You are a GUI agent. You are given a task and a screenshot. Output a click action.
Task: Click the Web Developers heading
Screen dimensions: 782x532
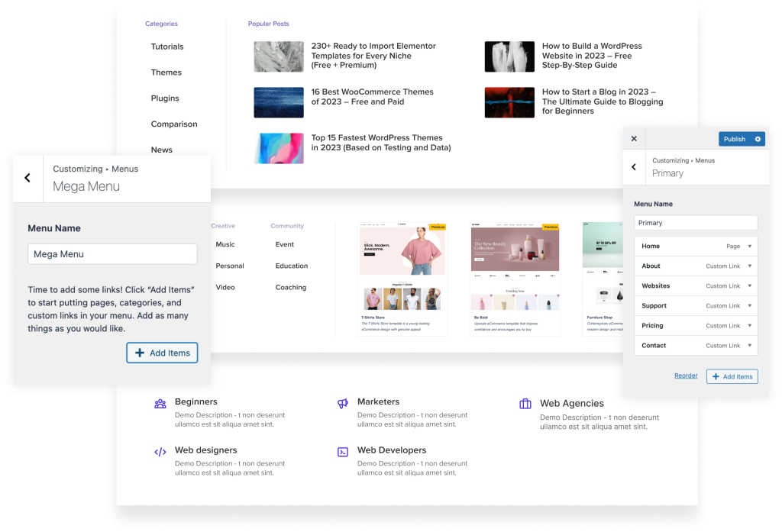click(392, 450)
